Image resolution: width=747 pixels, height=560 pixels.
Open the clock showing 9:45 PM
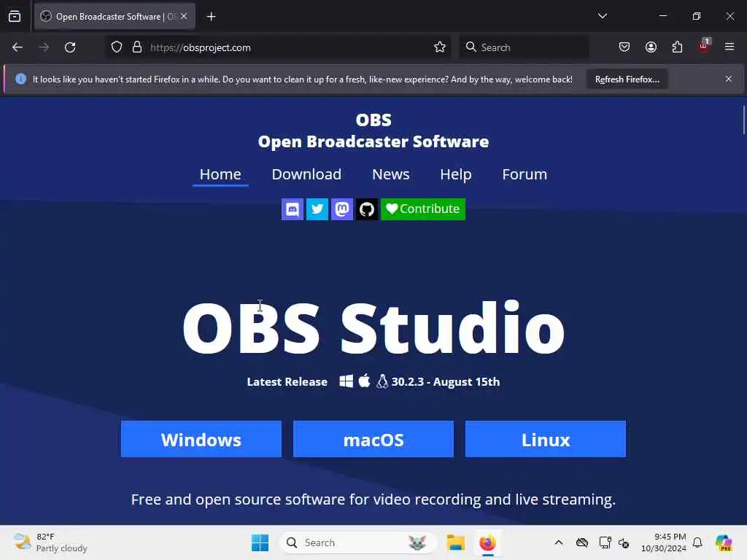point(663,542)
